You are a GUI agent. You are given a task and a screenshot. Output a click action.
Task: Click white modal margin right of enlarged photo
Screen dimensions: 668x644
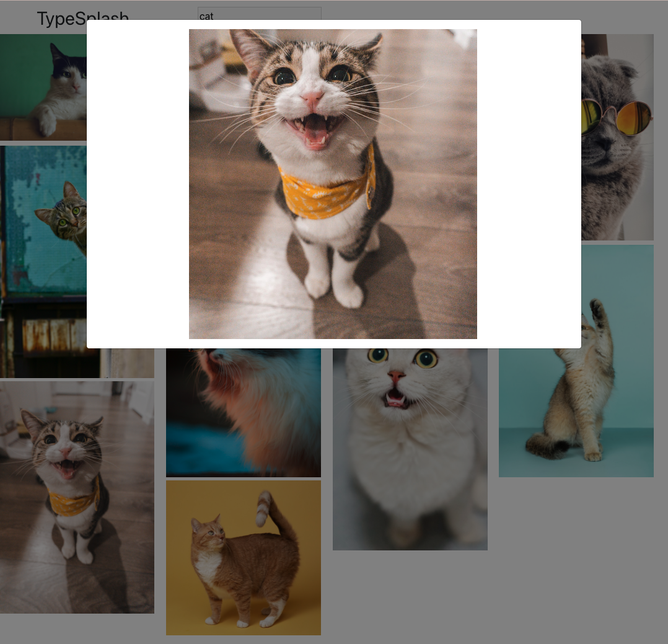pos(529,183)
